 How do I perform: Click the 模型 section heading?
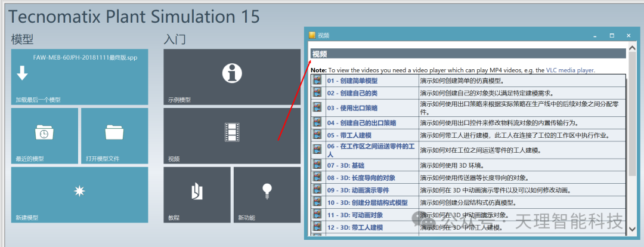[22, 39]
